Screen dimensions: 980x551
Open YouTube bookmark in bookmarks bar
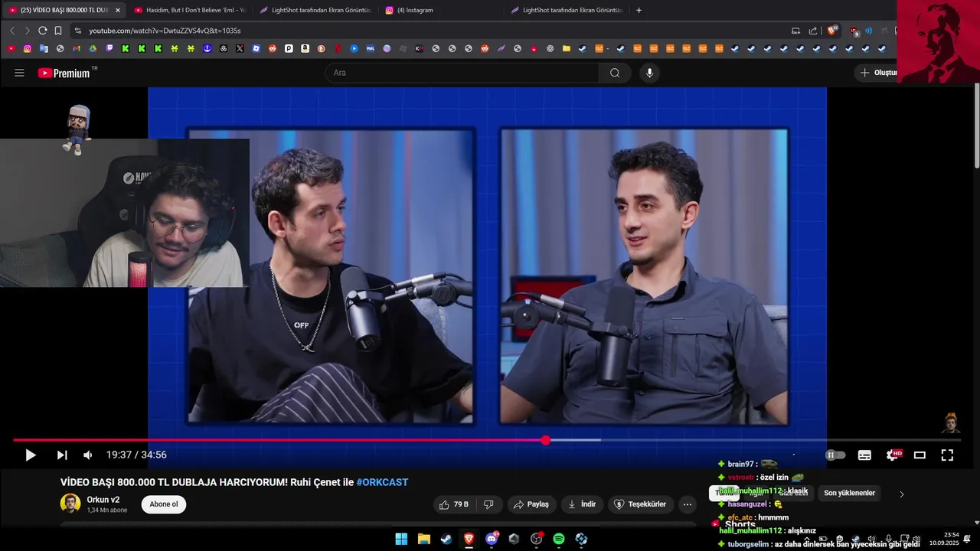tap(11, 48)
